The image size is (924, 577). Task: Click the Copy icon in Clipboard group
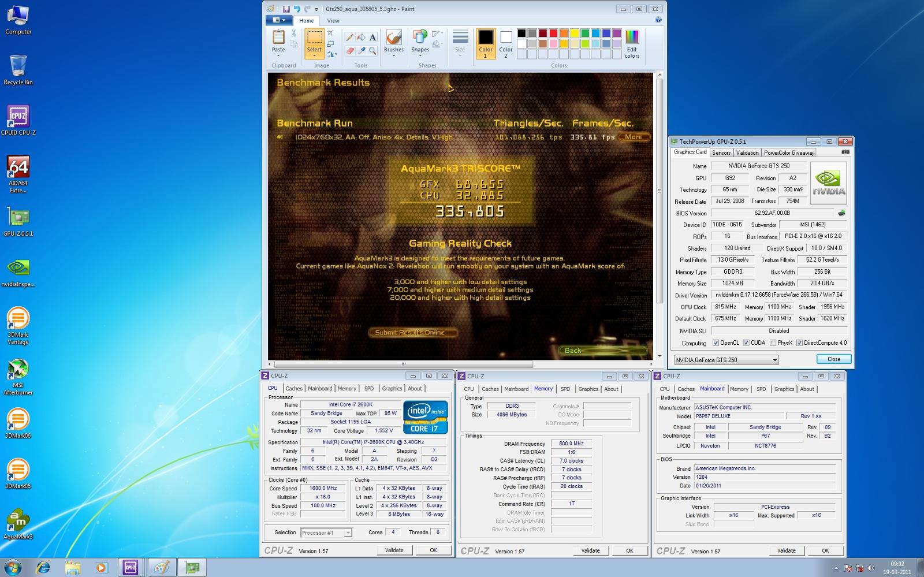(x=293, y=44)
